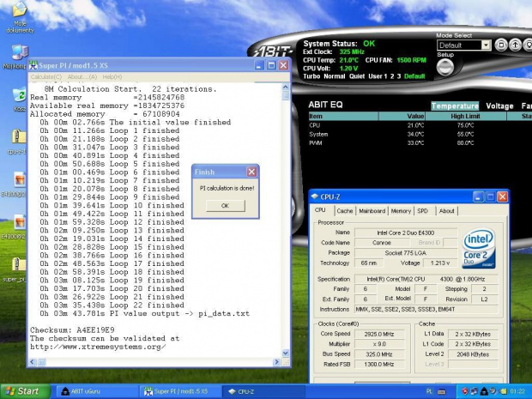Open the SPD tab in CPU-Z
Image resolution: width=532 pixels, height=399 pixels.
[x=422, y=211]
